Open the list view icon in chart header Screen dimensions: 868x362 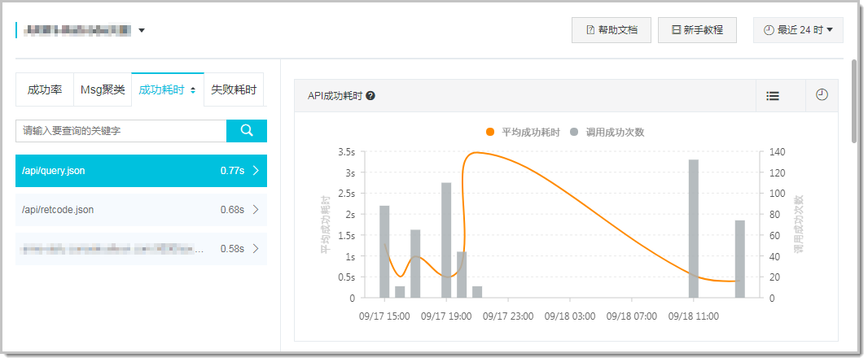[x=773, y=96]
